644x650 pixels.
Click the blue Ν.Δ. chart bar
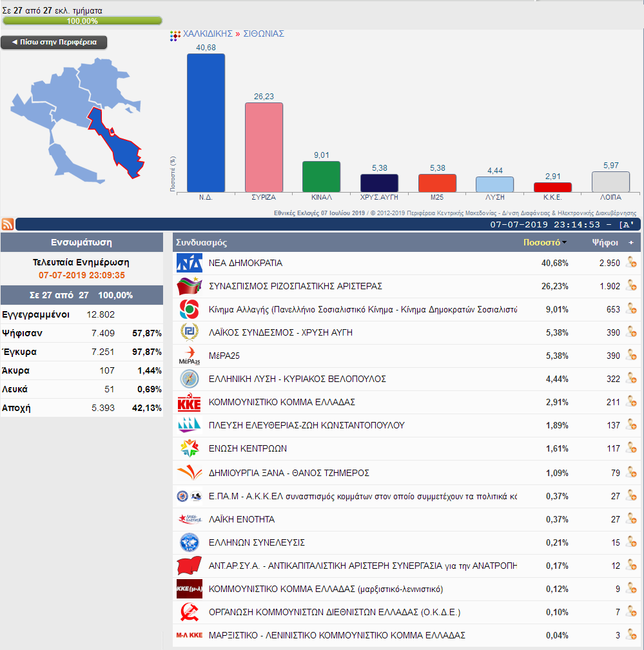206,122
